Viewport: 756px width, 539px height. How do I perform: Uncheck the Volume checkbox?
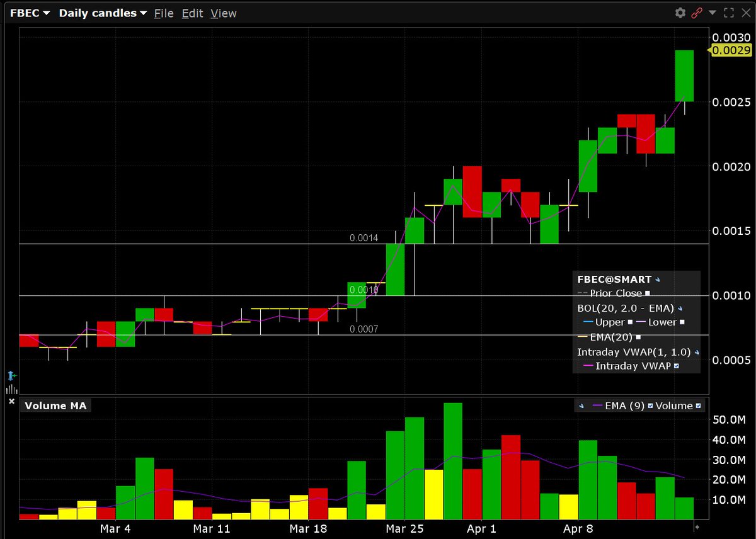click(698, 406)
